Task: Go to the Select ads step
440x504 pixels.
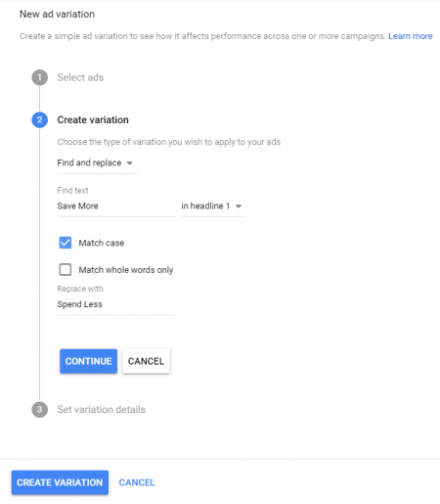Action: (80, 77)
